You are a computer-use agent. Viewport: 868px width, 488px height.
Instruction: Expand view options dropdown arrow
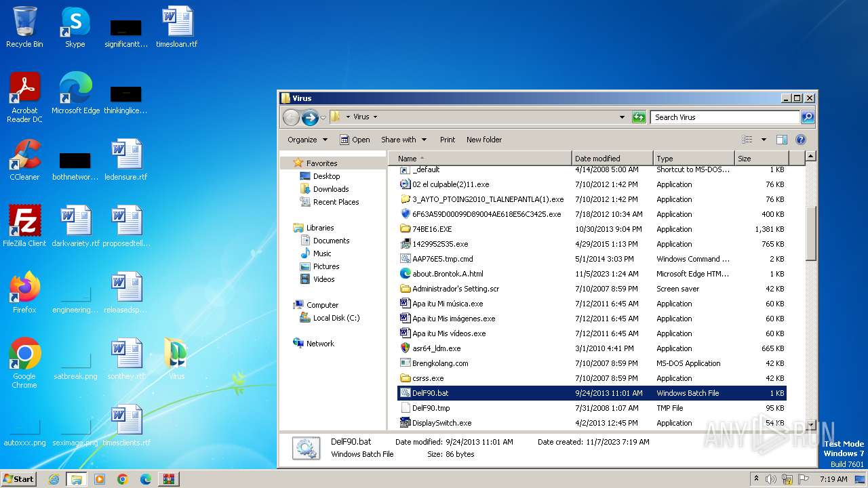coord(764,140)
